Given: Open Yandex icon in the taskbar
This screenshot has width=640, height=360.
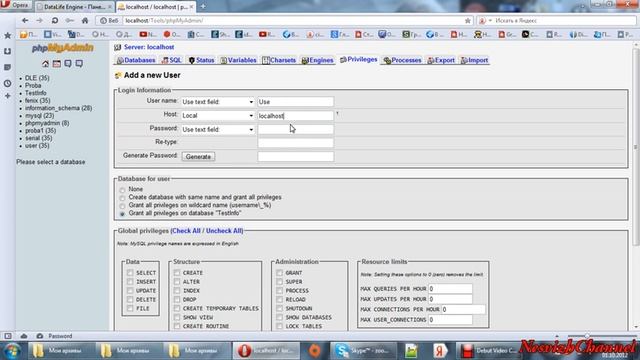Looking at the screenshot, I should click(440, 351).
